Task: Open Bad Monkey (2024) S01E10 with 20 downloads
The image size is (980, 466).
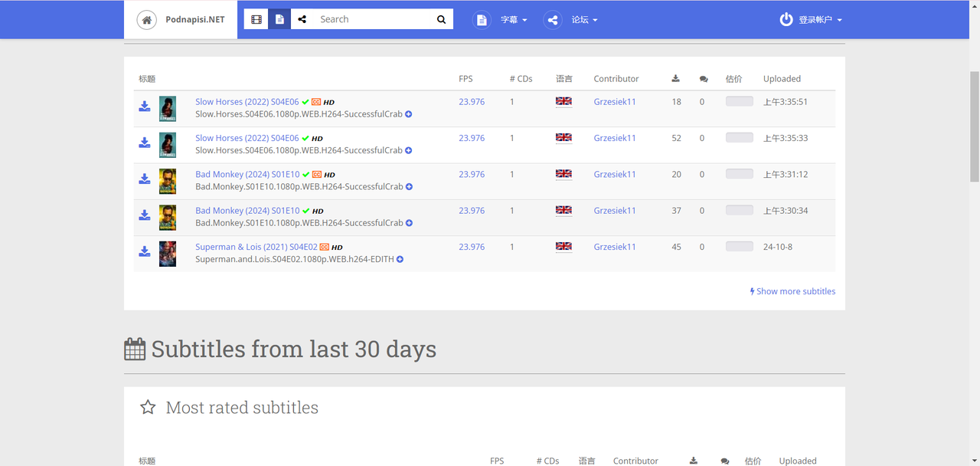Action: 247,174
